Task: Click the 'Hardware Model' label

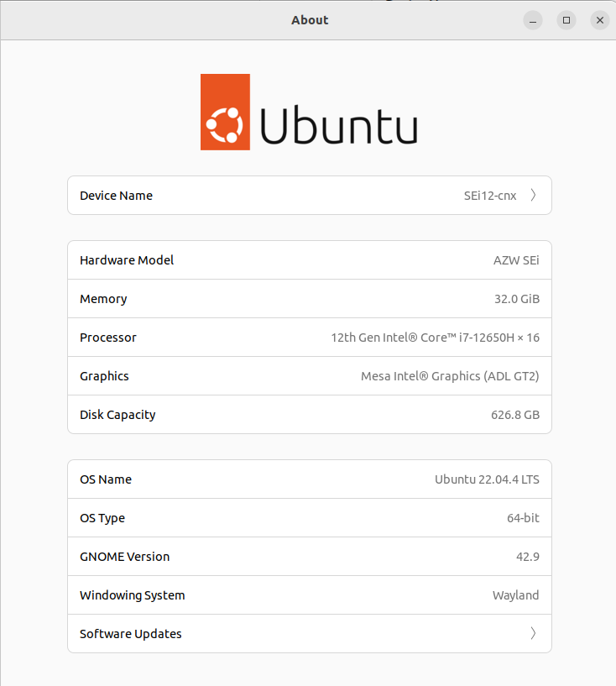Action: [127, 260]
